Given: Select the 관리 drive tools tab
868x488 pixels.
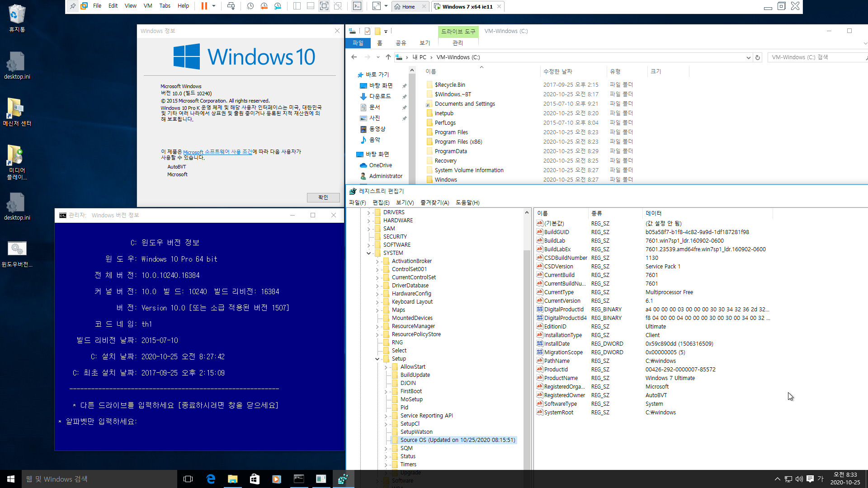Looking at the screenshot, I should point(458,43).
